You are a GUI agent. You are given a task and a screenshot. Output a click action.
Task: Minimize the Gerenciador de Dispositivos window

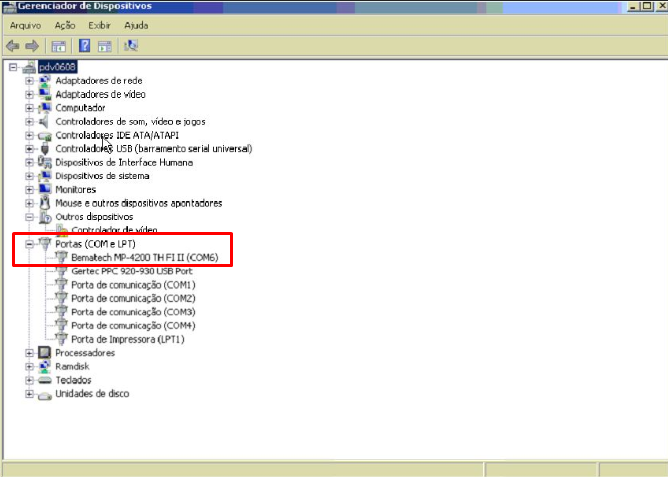pos(633,6)
